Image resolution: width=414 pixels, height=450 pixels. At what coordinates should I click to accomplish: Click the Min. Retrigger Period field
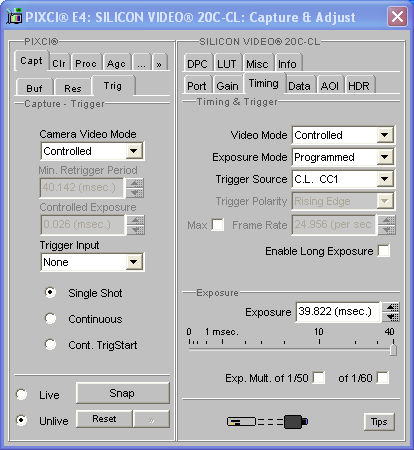tap(82, 188)
